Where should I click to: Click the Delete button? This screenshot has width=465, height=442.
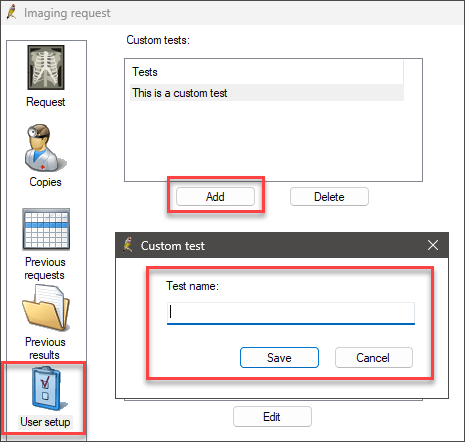(329, 196)
